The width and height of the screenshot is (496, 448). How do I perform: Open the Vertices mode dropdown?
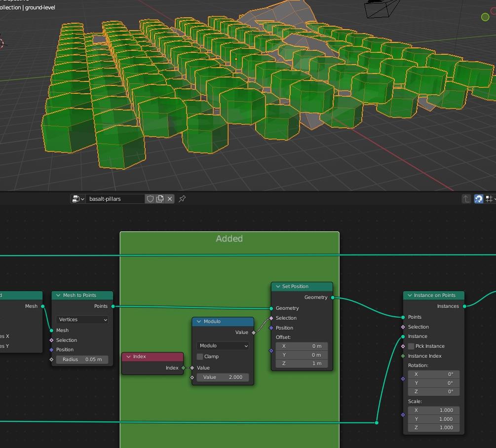(82, 320)
